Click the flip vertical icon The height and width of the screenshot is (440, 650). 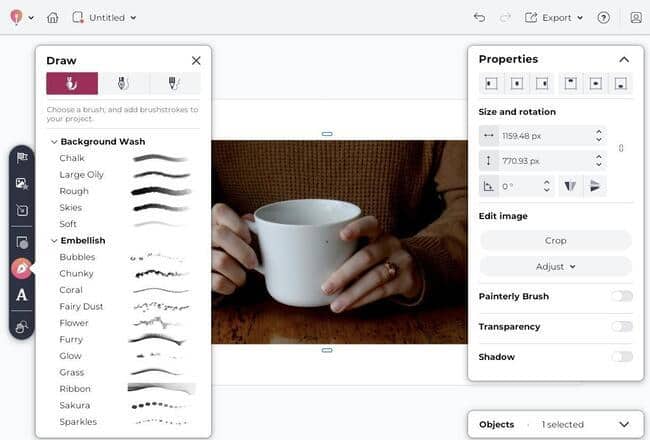coord(595,186)
